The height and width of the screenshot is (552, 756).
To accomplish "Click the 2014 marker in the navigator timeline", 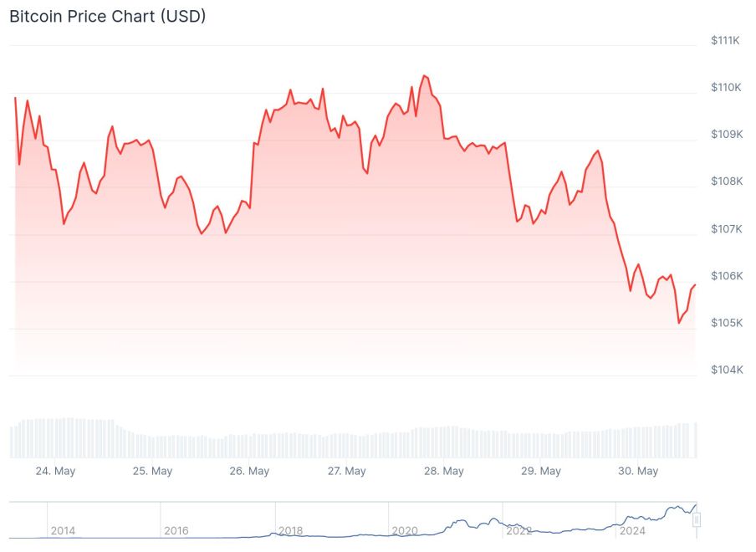I will pos(63,530).
